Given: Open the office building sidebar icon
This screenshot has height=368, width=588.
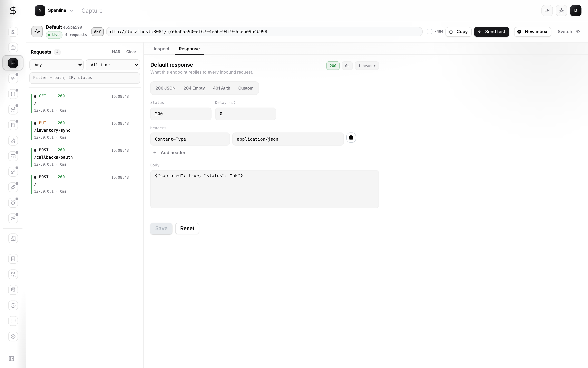Looking at the screenshot, I should pos(13,259).
